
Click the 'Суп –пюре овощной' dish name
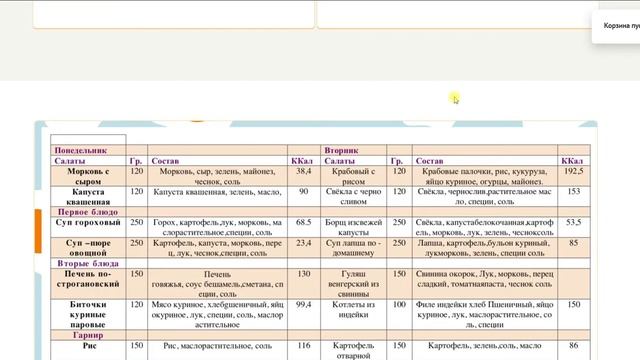coord(88,248)
